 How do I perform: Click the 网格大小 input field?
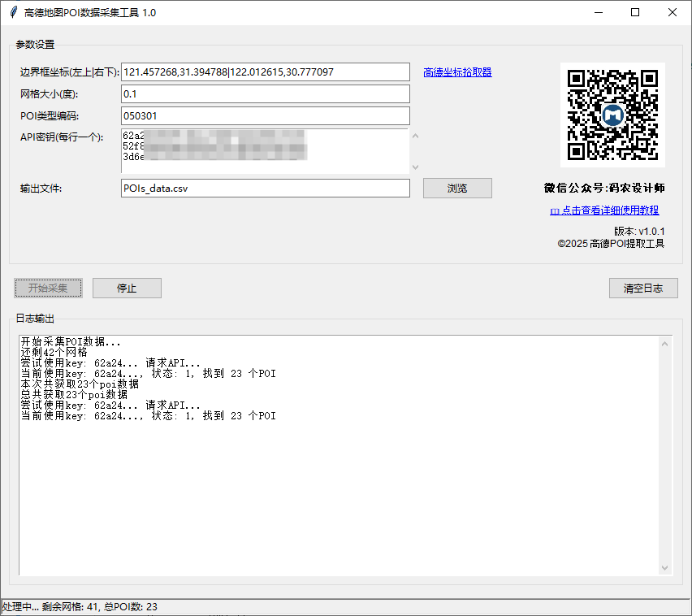click(265, 94)
